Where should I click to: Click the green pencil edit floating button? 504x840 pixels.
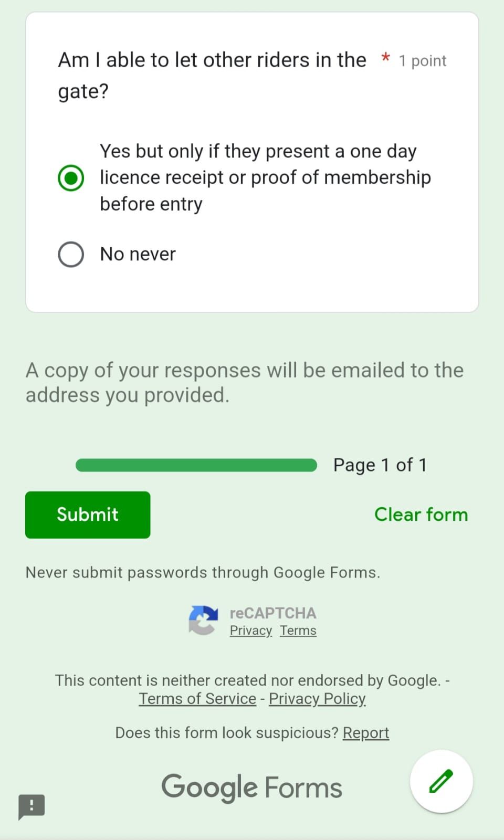[441, 781]
